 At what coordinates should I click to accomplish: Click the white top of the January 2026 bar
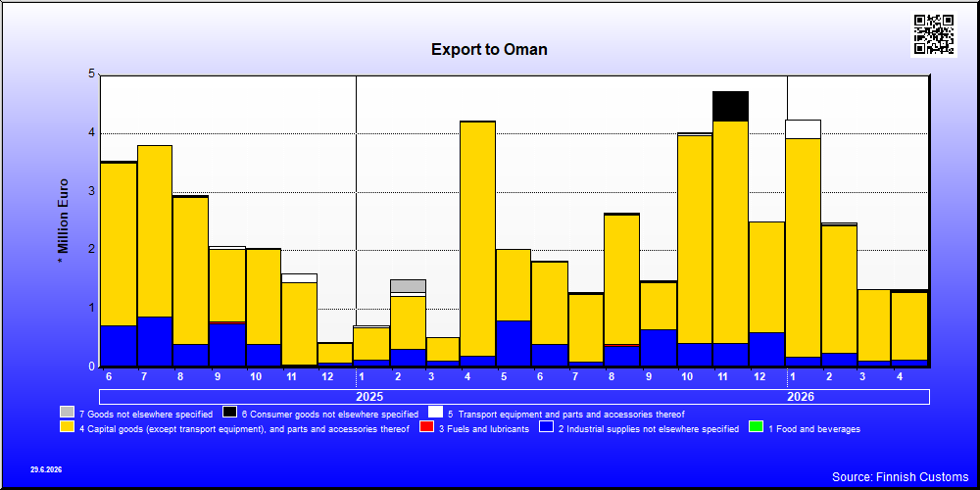click(x=804, y=129)
